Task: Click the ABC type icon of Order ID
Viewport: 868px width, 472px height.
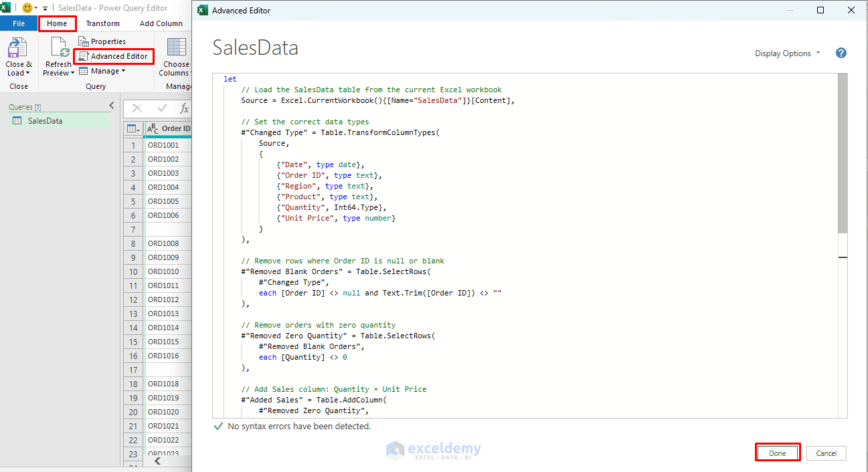Action: click(153, 128)
